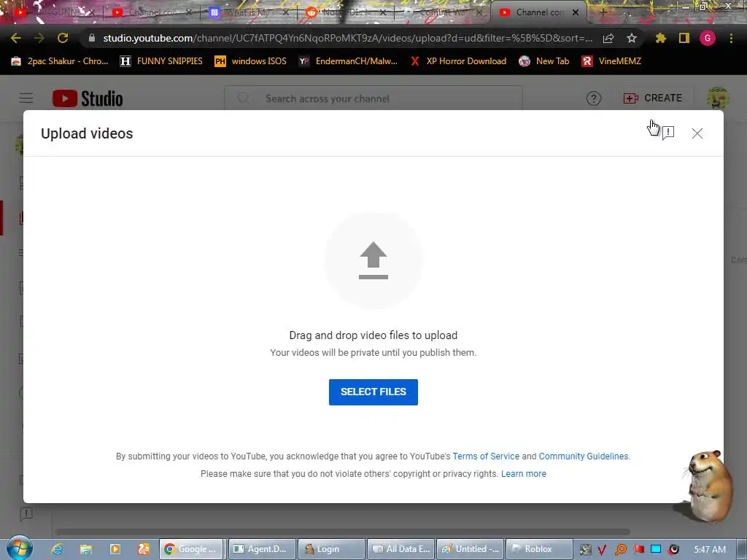Close the active Channel content tab

pyautogui.click(x=576, y=12)
